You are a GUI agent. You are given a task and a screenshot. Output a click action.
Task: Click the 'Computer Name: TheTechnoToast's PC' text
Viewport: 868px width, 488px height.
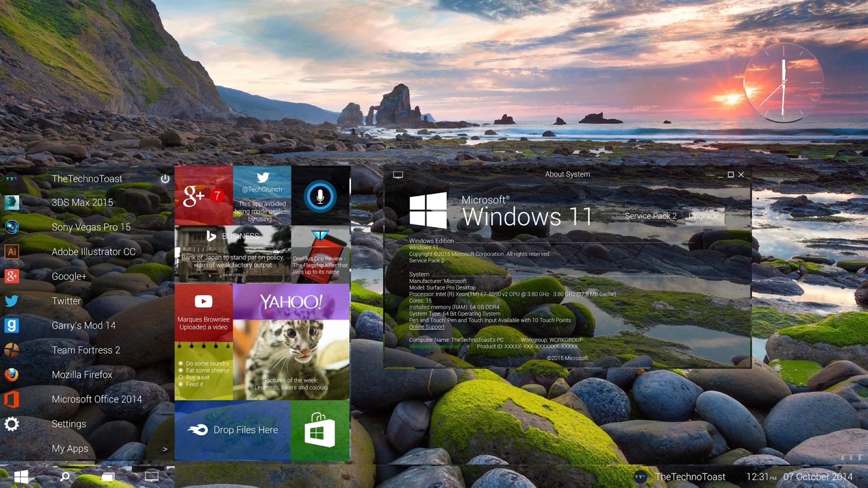[456, 340]
